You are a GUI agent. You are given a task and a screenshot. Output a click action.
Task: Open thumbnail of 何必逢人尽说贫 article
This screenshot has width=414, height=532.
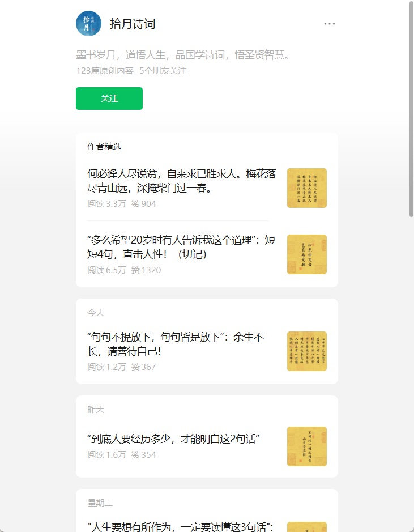pos(307,188)
